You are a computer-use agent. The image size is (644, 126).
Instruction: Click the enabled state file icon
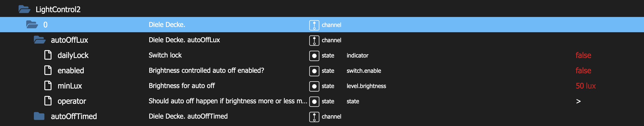[x=48, y=70]
